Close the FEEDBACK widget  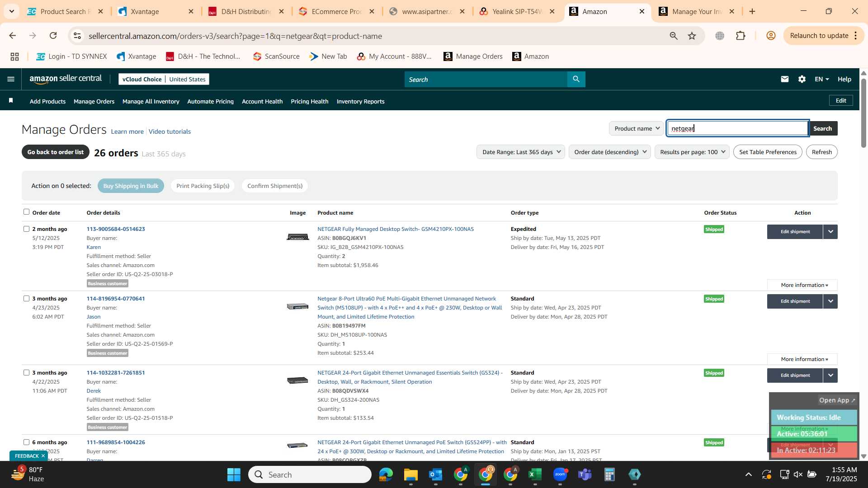pos(43,456)
